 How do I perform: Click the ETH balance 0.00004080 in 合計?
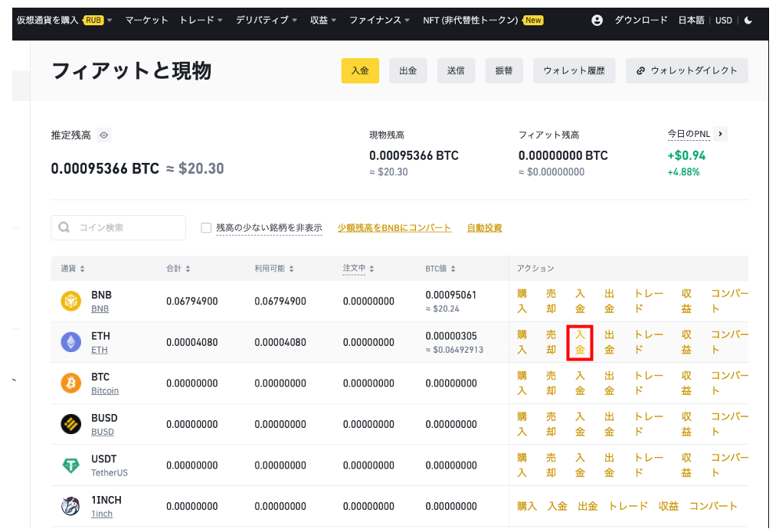click(x=191, y=342)
